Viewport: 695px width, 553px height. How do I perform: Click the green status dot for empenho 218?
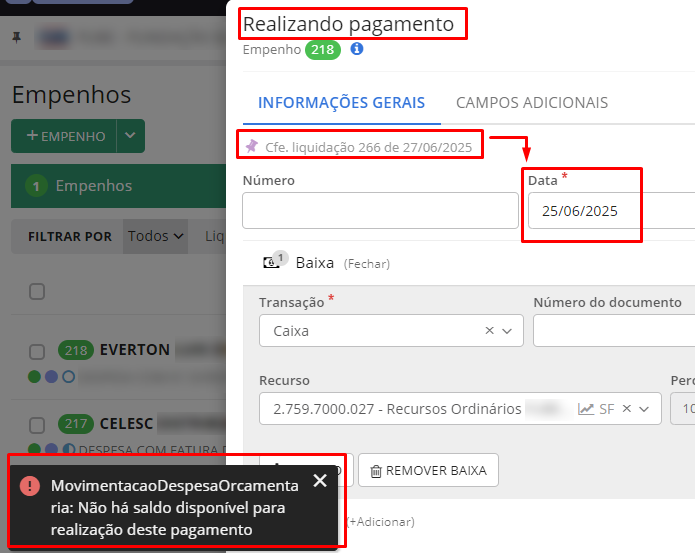34,377
